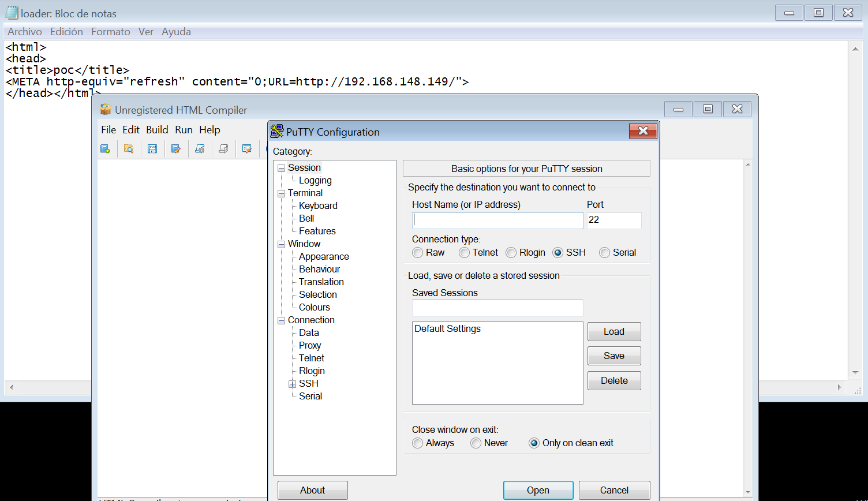Screen dimensions: 868x501
Task: Collapse the Terminal tree node
Action: point(282,193)
